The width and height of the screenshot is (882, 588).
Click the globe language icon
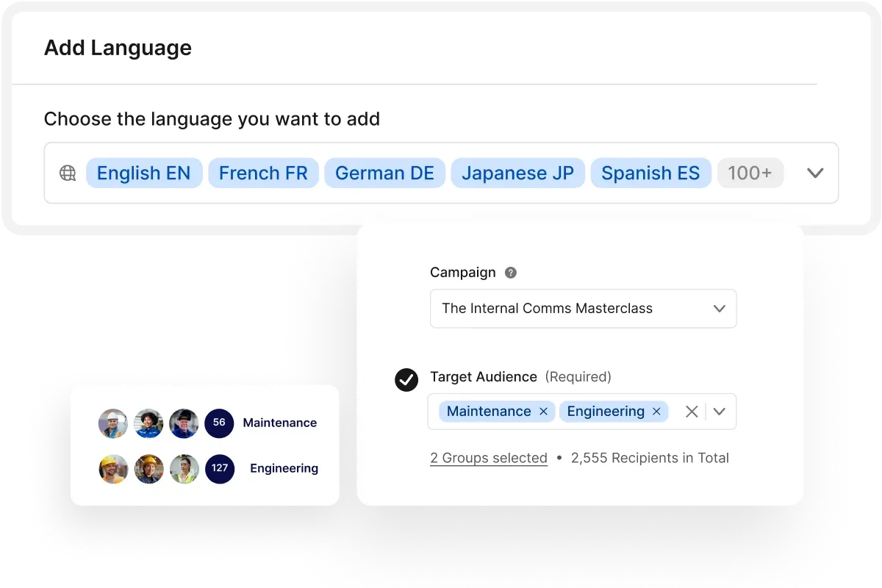pos(67,173)
